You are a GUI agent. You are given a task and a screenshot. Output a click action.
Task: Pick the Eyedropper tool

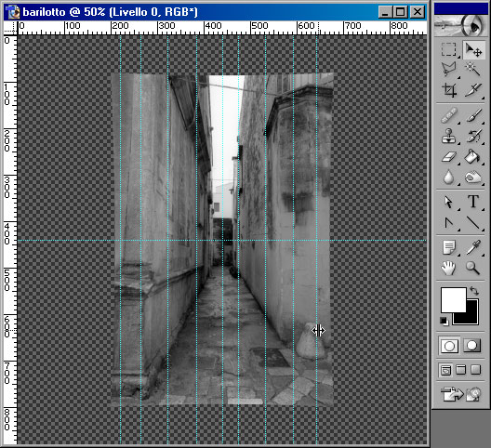pos(473,247)
